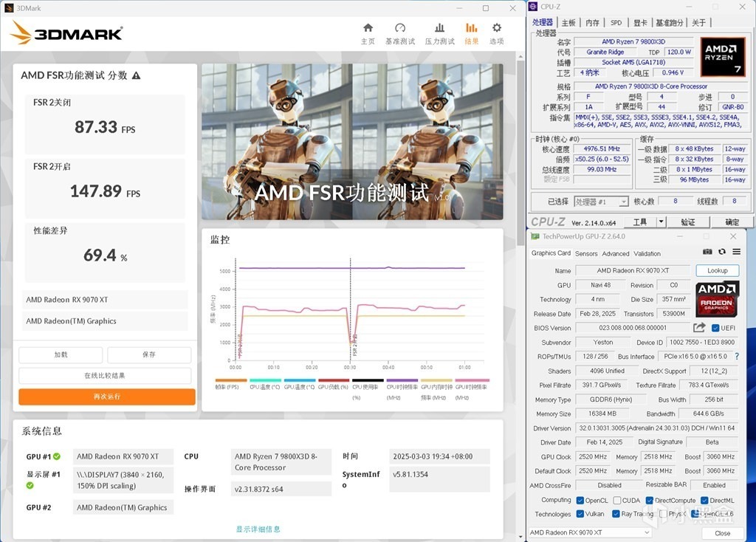
Task: Click the 147.89 FPS FSR 2 on score
Action: pyautogui.click(x=105, y=191)
